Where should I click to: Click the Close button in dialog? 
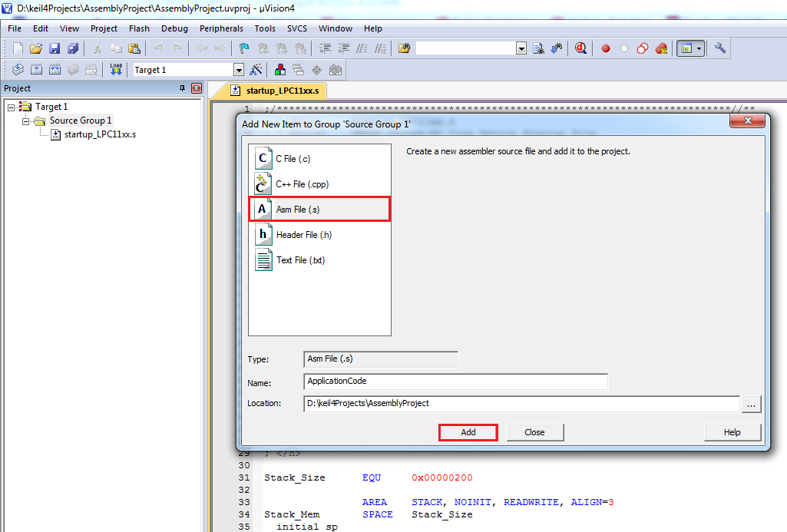(535, 432)
